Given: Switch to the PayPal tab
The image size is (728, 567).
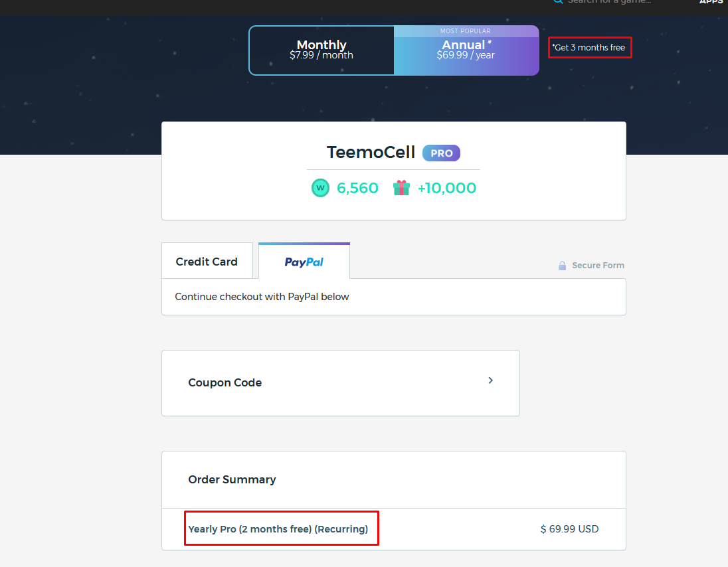Looking at the screenshot, I should [304, 262].
